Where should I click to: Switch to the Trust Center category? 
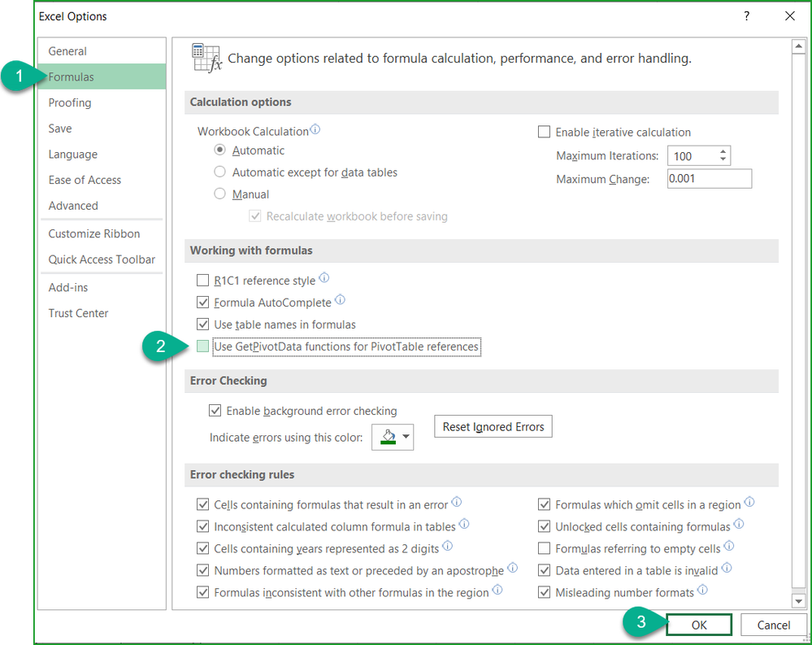78,313
